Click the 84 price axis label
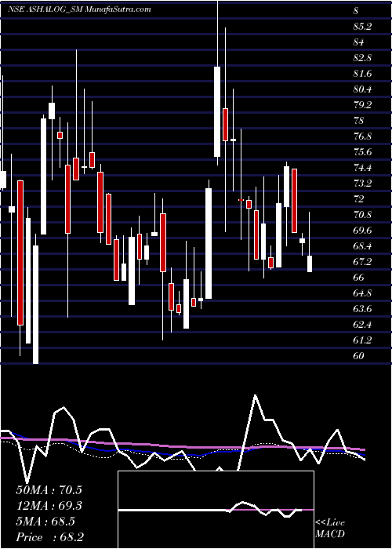392x549 pixels. click(x=359, y=42)
